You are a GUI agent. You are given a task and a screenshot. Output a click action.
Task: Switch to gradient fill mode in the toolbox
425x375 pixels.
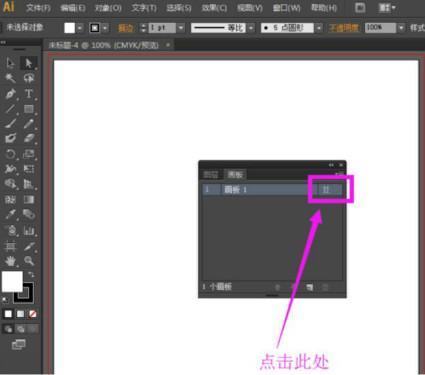point(21,314)
